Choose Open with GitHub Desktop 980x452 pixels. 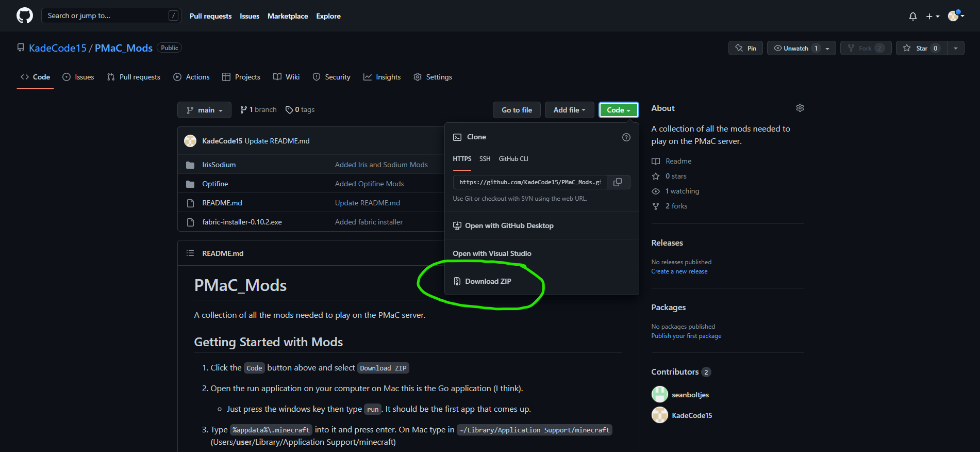pos(541,225)
